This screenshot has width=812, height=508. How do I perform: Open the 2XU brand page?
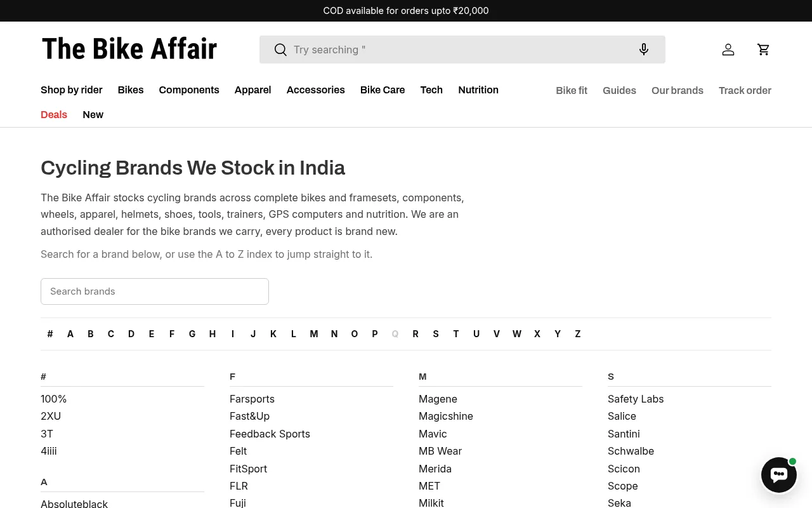point(51,417)
